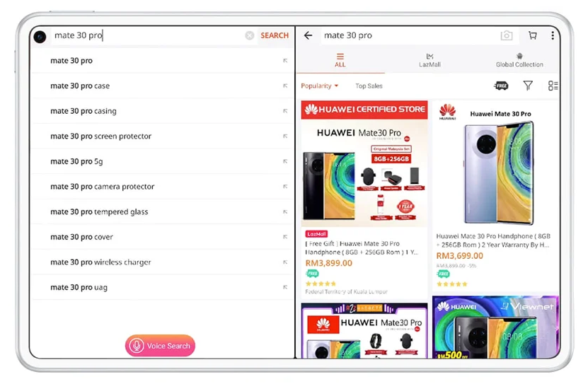Open the filter funnel icon
The height and width of the screenshot is (384, 588).
(x=528, y=86)
